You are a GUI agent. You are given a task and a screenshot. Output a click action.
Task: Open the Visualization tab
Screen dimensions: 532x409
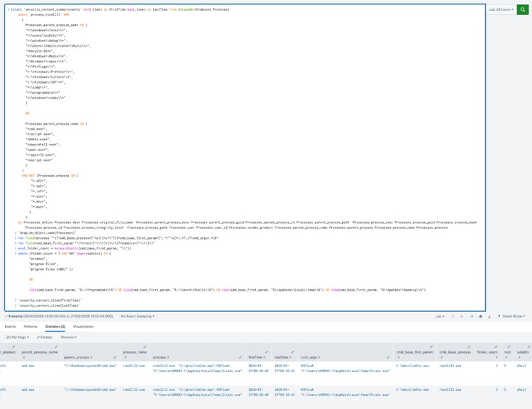[x=83, y=327]
